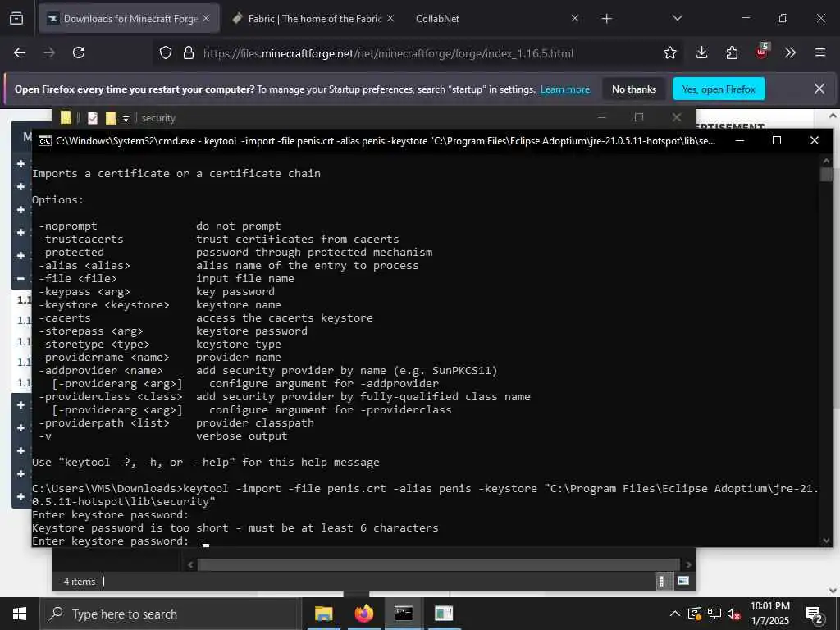Close the CollabNet tab
Viewport: 840px width, 630px height.
(x=575, y=18)
